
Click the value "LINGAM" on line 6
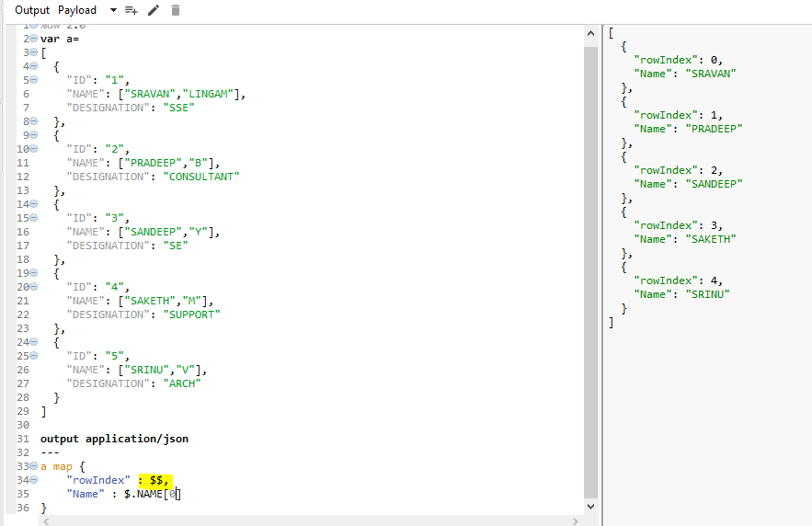(x=208, y=94)
